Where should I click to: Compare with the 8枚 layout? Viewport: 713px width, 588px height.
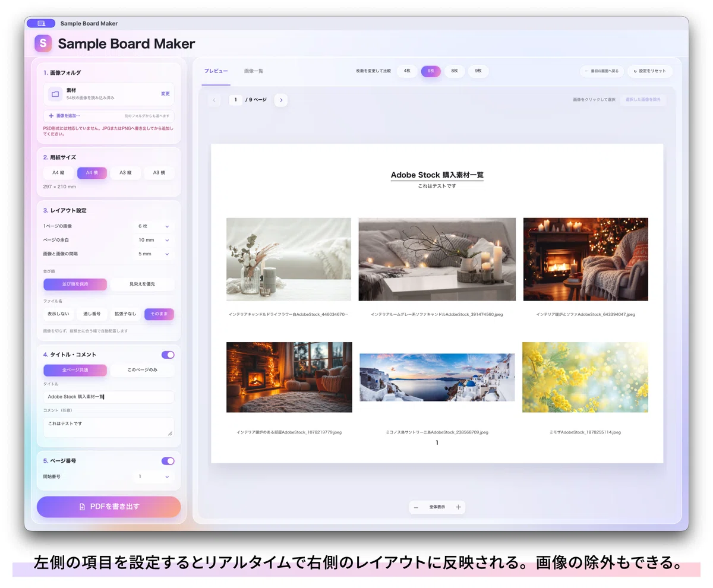tap(455, 71)
